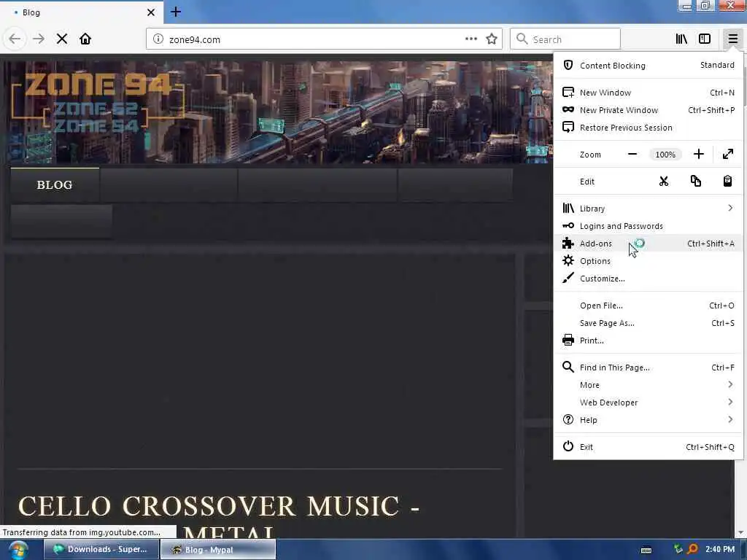The width and height of the screenshot is (747, 560).
Task: Select Open File...
Action: pos(648,306)
